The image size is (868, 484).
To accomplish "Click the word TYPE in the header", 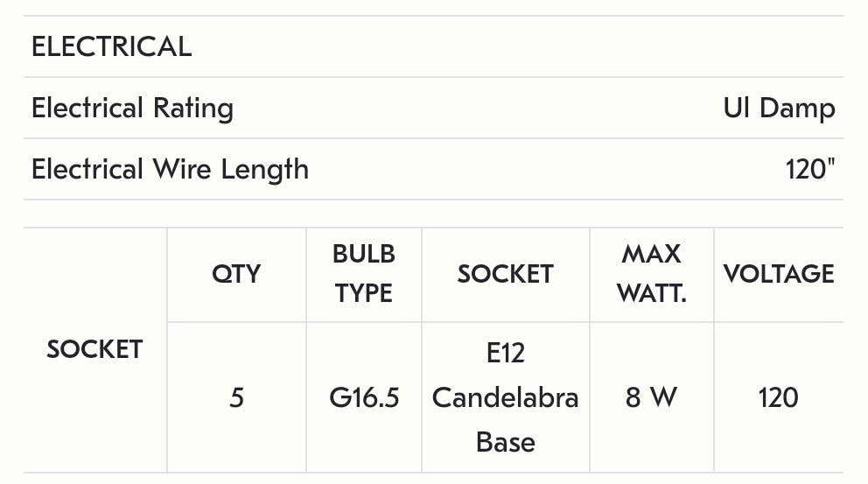I will (364, 293).
